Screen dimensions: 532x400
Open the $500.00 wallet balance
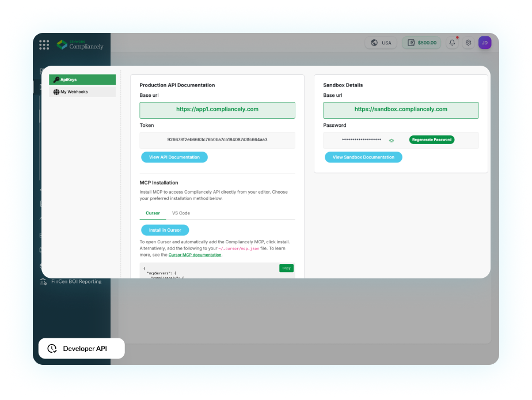click(x=421, y=43)
